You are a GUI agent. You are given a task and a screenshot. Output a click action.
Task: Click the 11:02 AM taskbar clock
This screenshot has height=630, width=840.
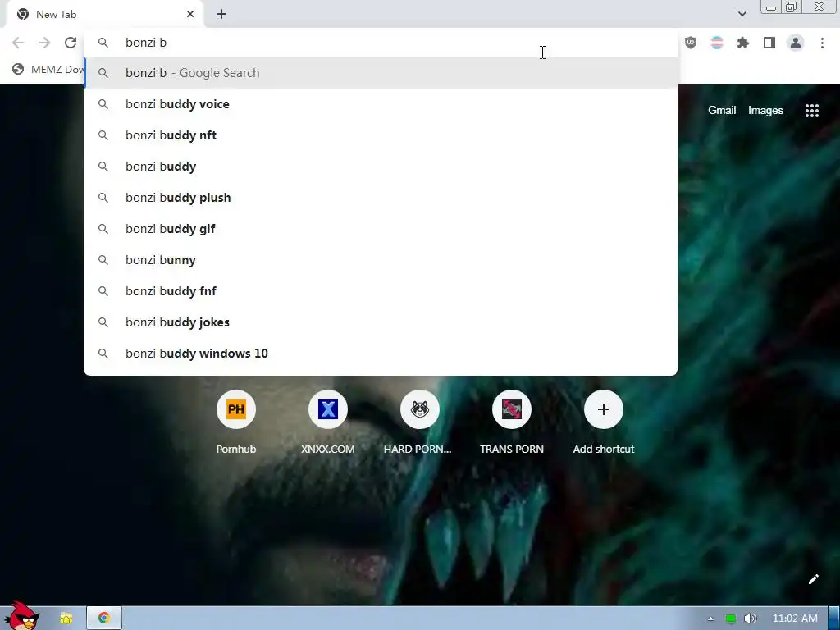(x=795, y=619)
